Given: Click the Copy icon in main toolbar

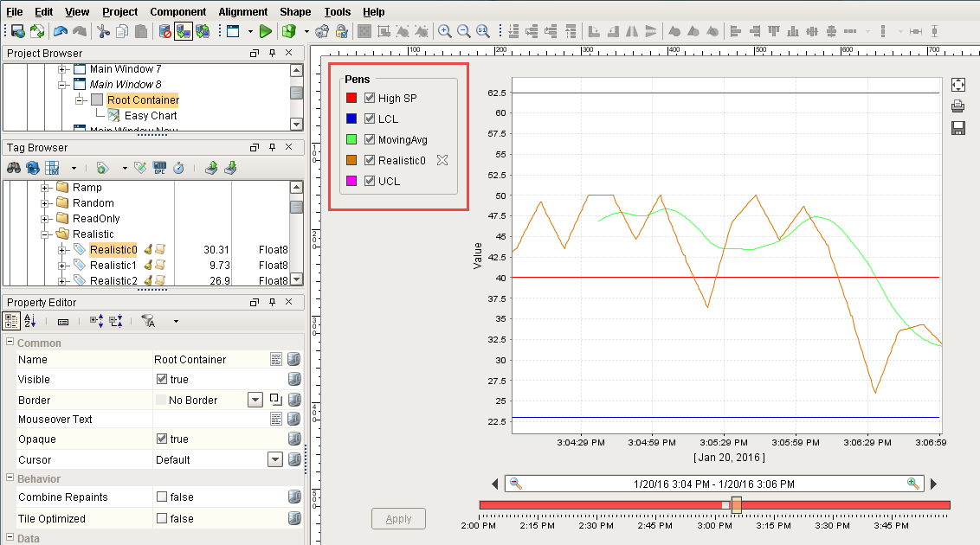Looking at the screenshot, I should [x=123, y=31].
